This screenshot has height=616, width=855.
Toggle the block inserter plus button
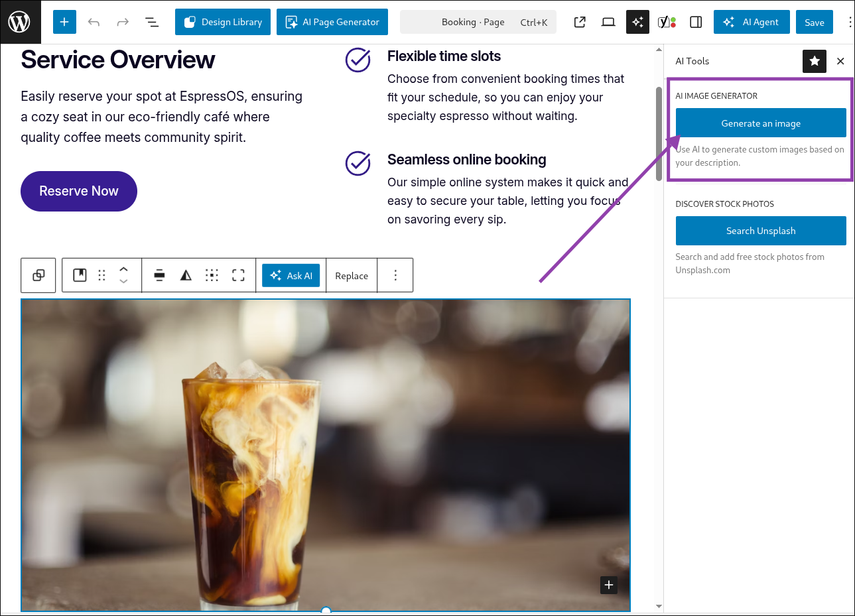point(64,22)
